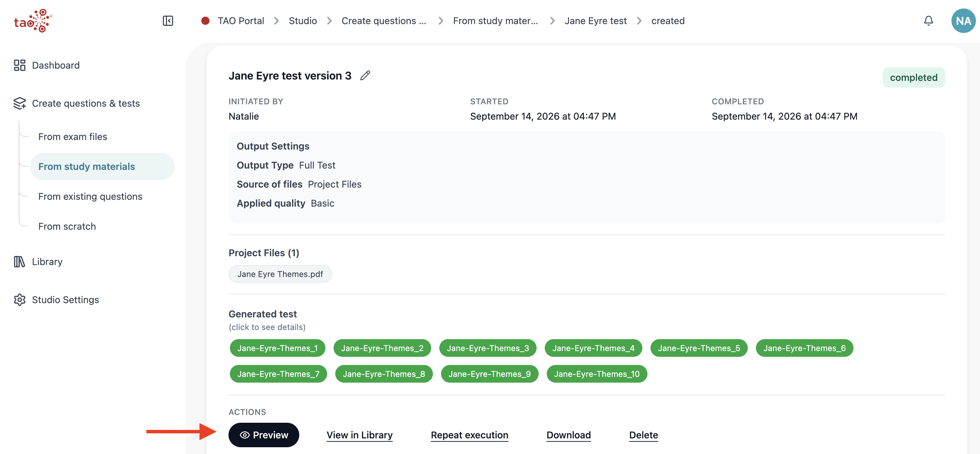Open the notifications bell
The height and width of the screenshot is (454, 980).
[928, 20]
